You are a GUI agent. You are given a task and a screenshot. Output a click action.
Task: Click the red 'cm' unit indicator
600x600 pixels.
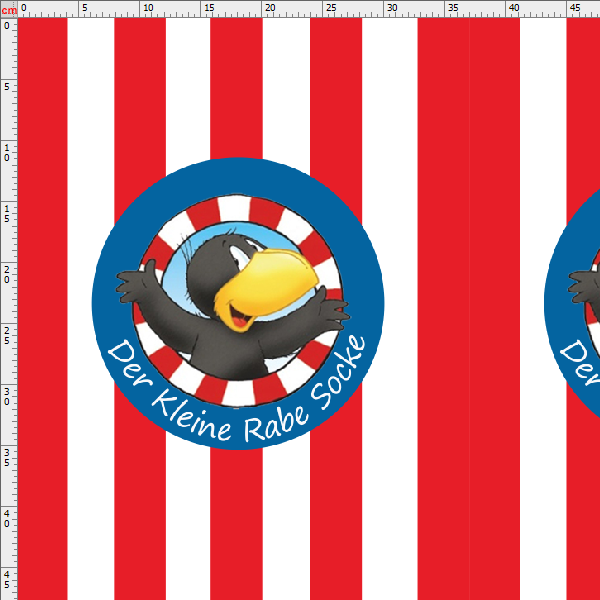(8, 8)
